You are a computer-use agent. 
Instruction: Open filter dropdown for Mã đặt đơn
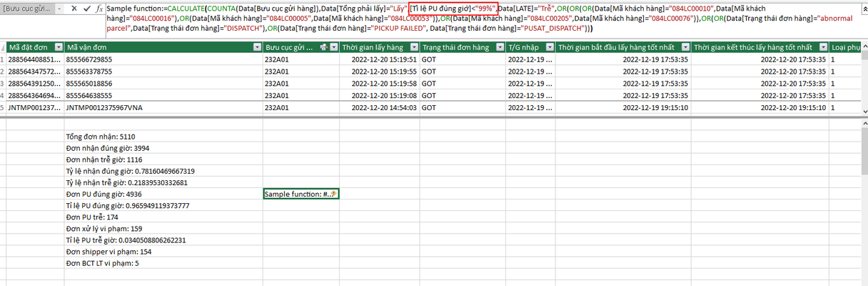coord(57,47)
